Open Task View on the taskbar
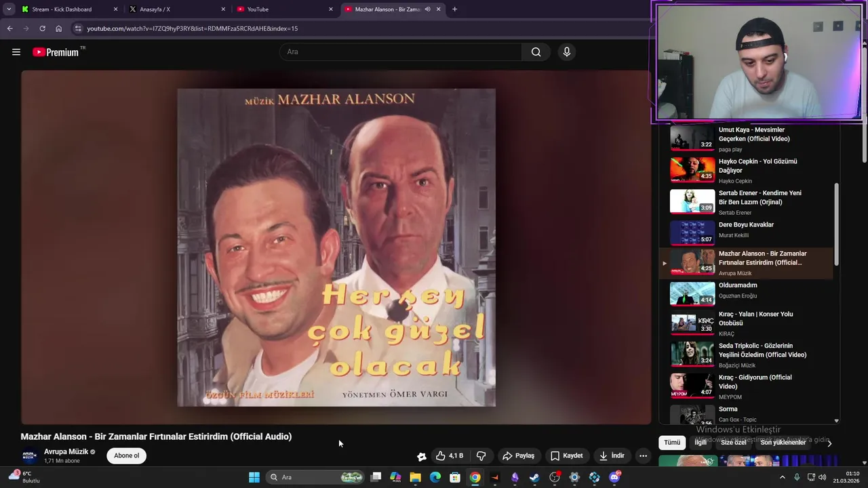868x488 pixels. [376, 477]
